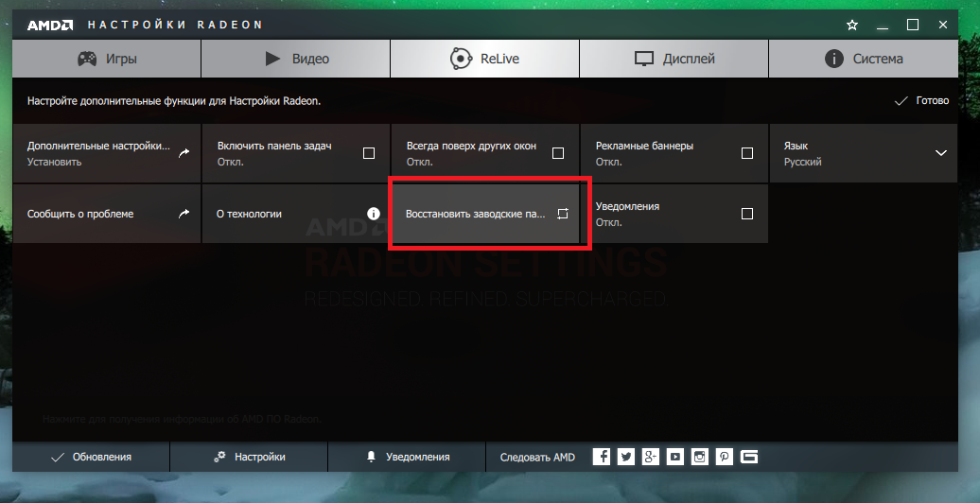Image resolution: width=980 pixels, height=503 pixels.
Task: Toggle the Уведомления tile checkbox
Action: point(747,214)
